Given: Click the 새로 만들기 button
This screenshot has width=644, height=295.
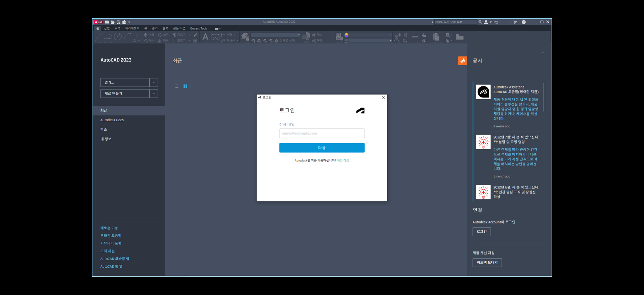Looking at the screenshot, I should 125,94.
